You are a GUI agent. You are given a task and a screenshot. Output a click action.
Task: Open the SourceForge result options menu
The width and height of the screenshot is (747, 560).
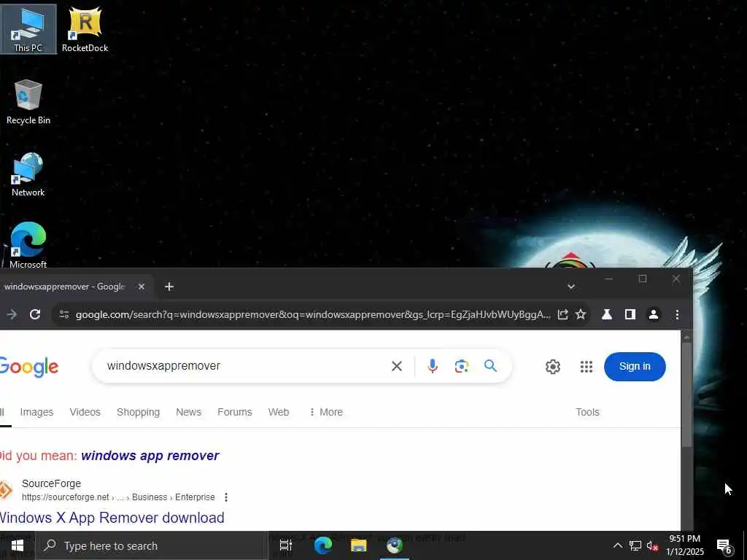(226, 497)
